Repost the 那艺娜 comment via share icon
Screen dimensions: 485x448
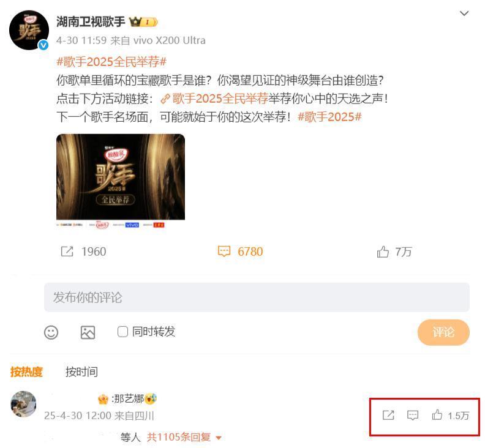388,415
